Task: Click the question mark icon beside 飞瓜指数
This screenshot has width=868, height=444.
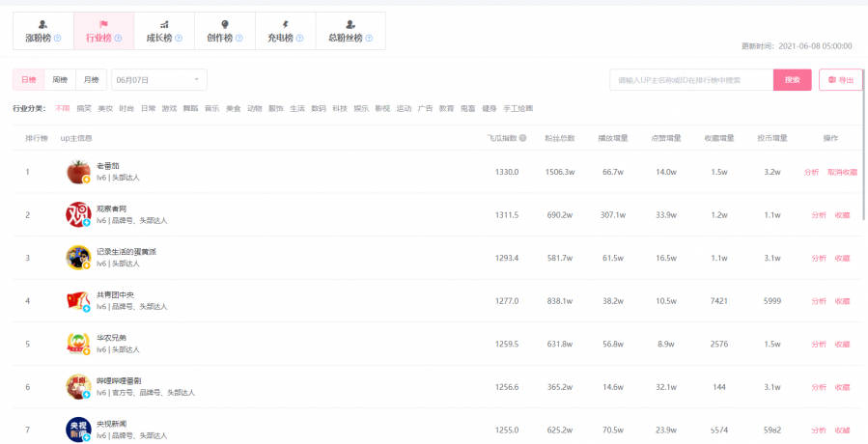Action: [522, 138]
